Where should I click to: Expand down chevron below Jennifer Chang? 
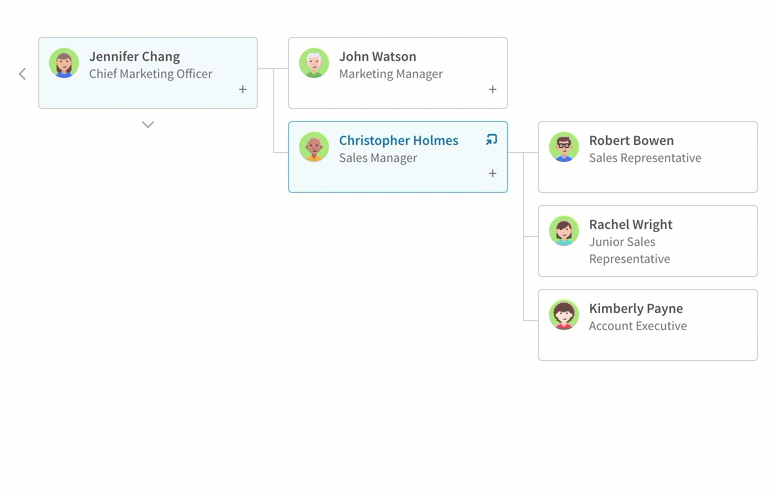pyautogui.click(x=148, y=125)
